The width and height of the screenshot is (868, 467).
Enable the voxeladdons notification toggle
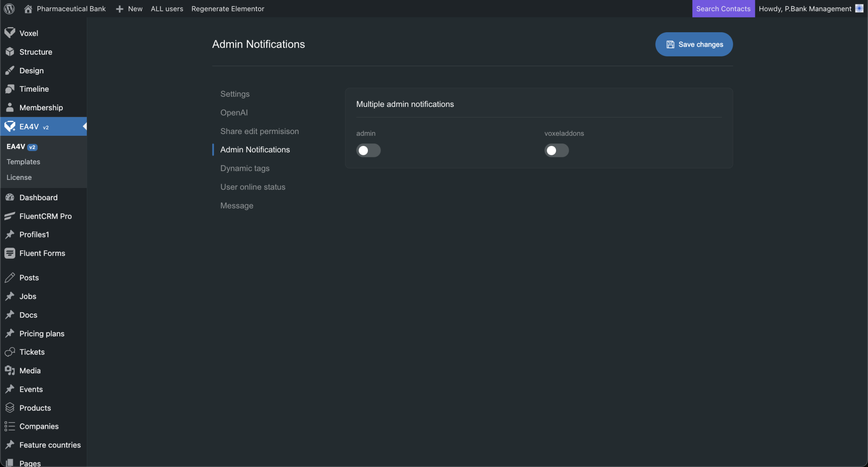[556, 150]
